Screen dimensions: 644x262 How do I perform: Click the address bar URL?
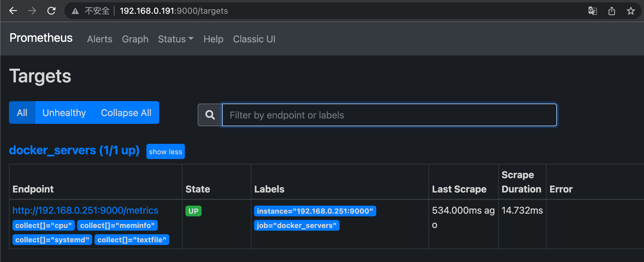pos(174,11)
